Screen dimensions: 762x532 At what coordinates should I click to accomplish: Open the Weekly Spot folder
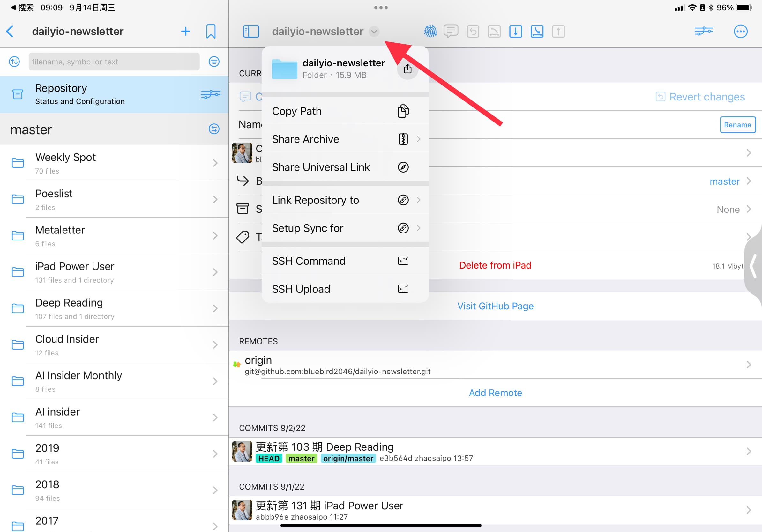(x=114, y=163)
